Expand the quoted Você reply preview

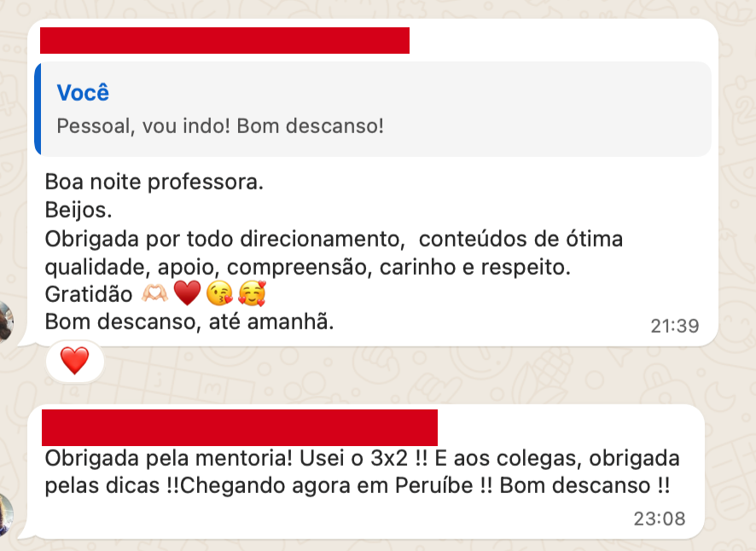point(375,109)
